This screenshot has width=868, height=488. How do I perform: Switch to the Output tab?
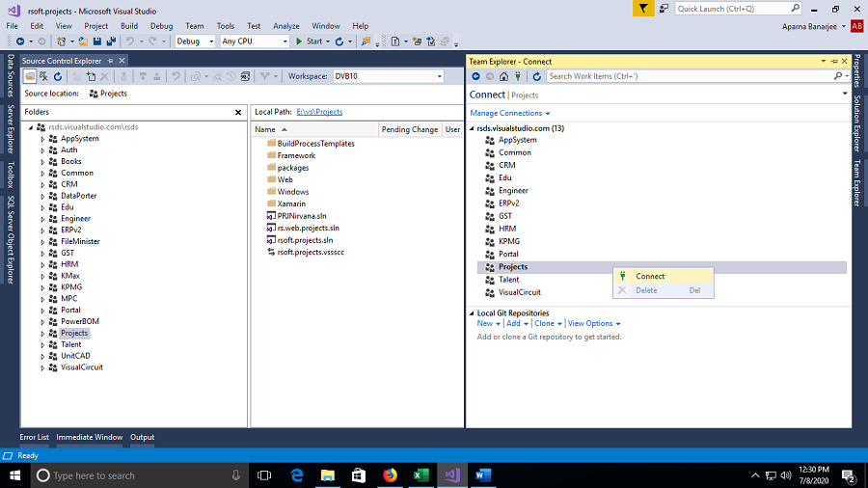click(x=143, y=437)
